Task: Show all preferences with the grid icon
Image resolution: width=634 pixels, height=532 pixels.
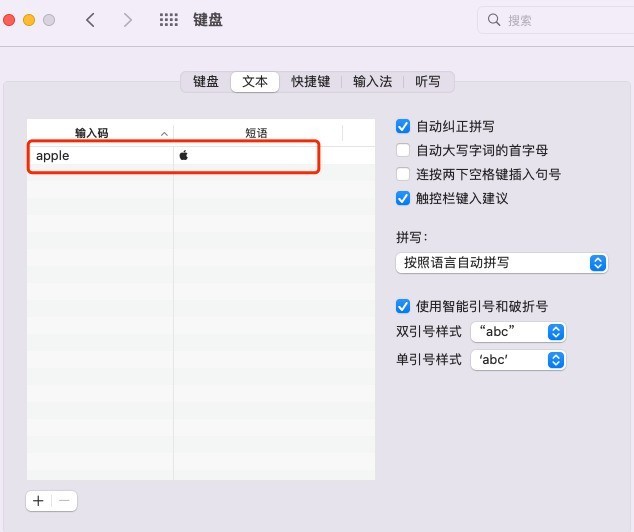Action: (169, 20)
